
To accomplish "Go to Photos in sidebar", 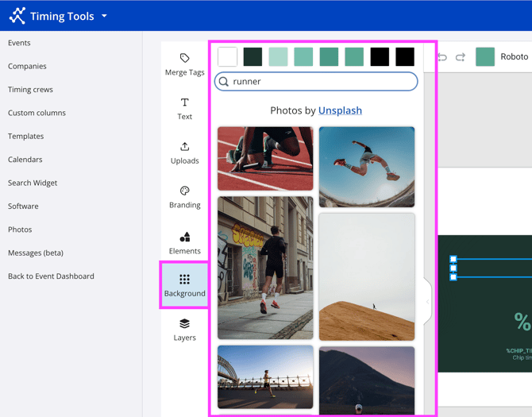I will click(x=20, y=230).
